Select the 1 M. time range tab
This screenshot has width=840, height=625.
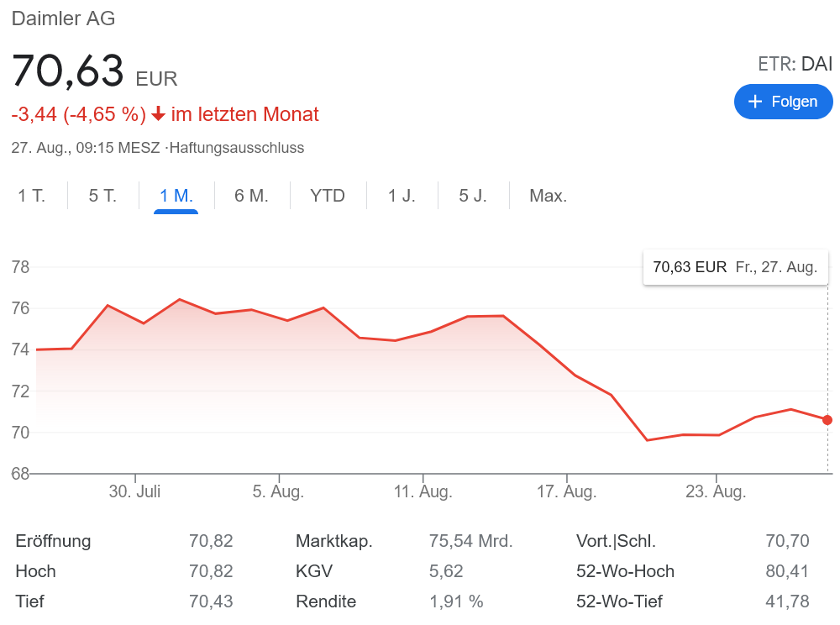click(176, 196)
